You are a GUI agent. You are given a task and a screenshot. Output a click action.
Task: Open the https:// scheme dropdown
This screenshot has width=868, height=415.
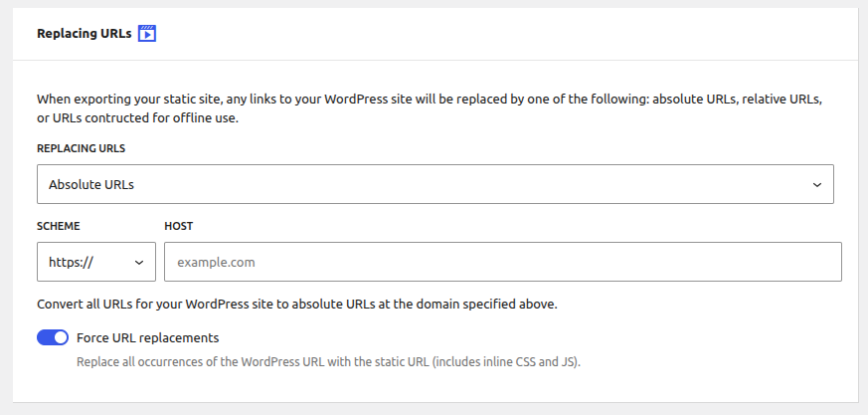coord(95,262)
